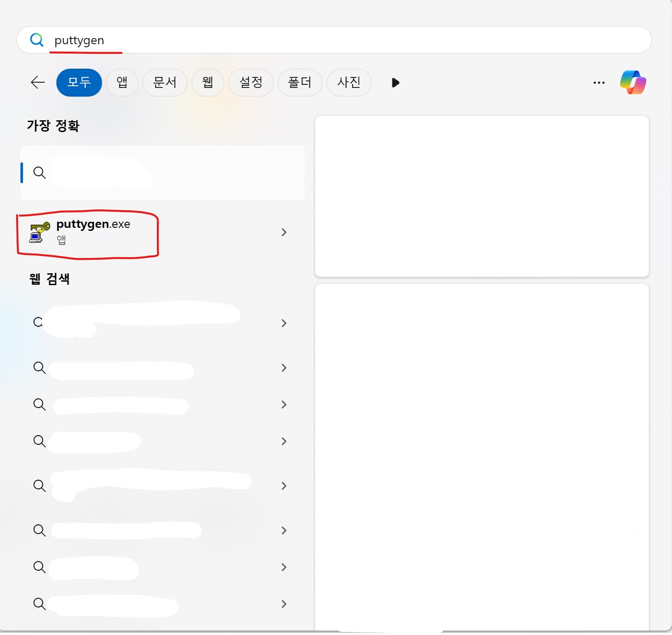Open the puttygen.exe app result

click(162, 232)
